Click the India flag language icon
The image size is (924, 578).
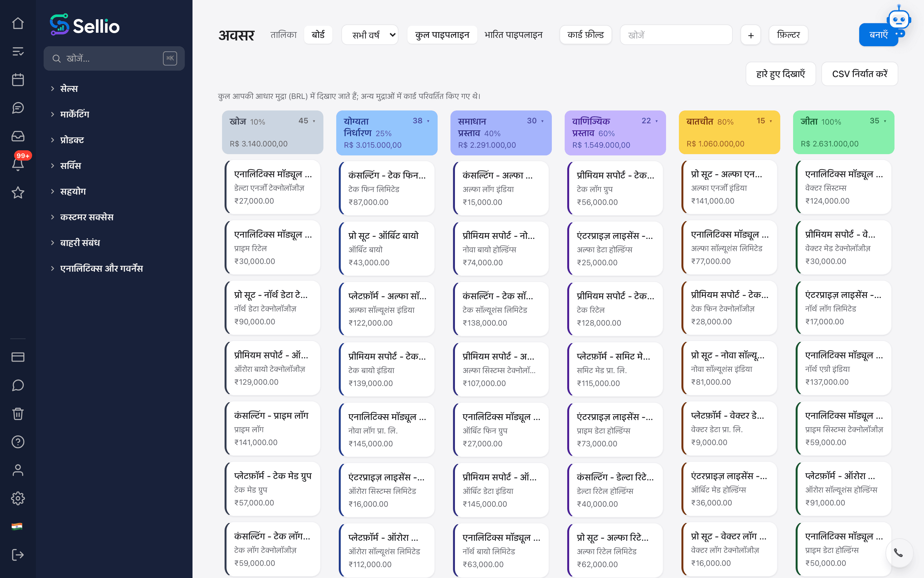click(x=17, y=526)
